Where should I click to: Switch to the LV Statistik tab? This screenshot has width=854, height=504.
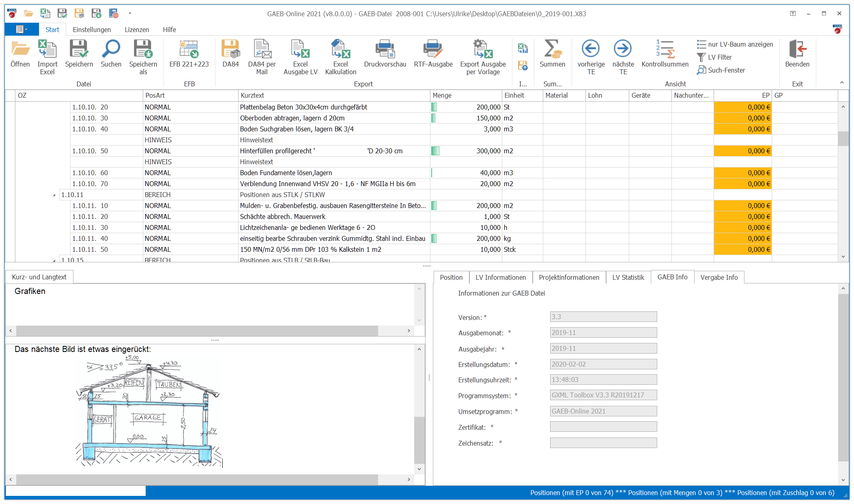point(628,277)
